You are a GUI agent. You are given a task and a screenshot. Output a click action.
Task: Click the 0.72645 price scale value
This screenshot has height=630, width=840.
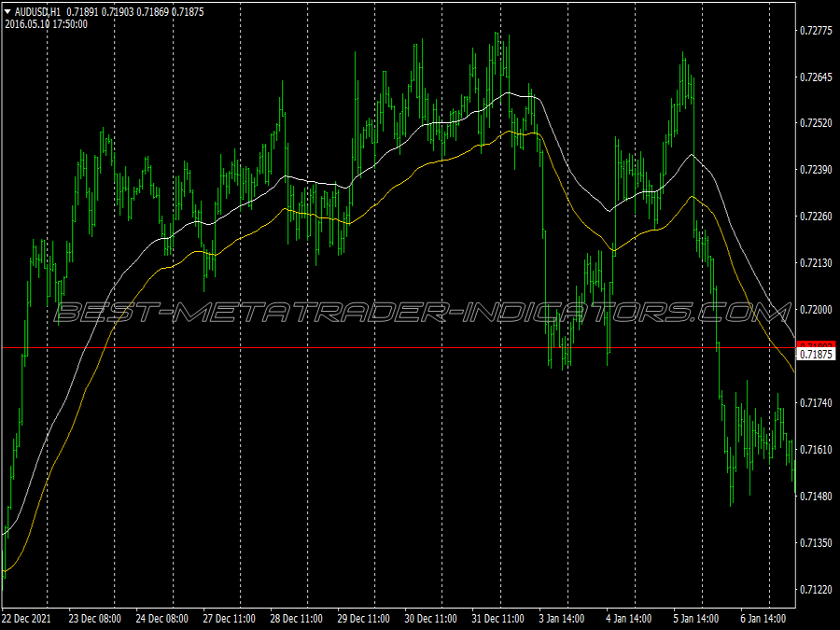[816, 77]
